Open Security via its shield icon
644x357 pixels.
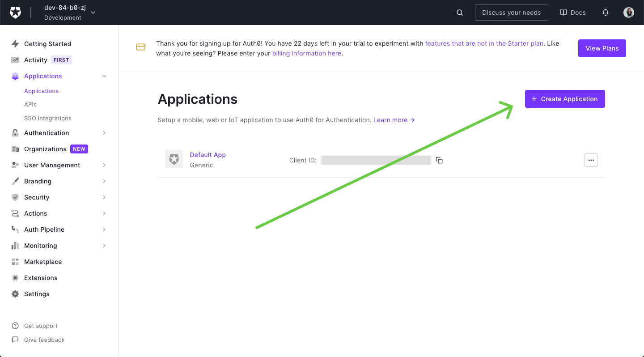coord(15,197)
